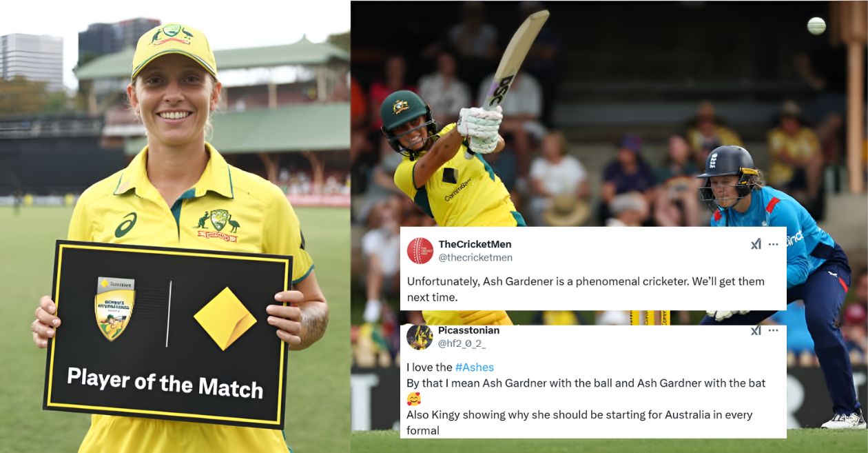This screenshot has height=453, width=868.
Task: Open three-dots menu on Picasstonian tweet
Action: pos(774,330)
